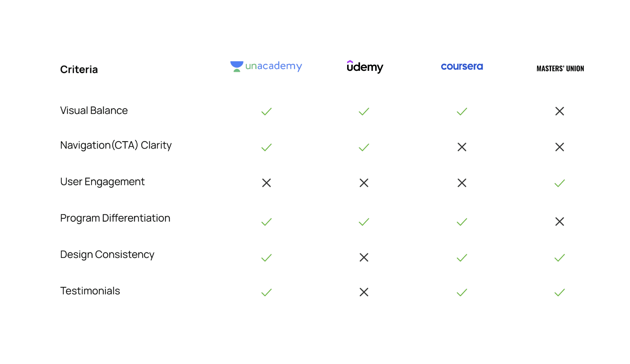Click the Masters' Union logo

point(560,68)
